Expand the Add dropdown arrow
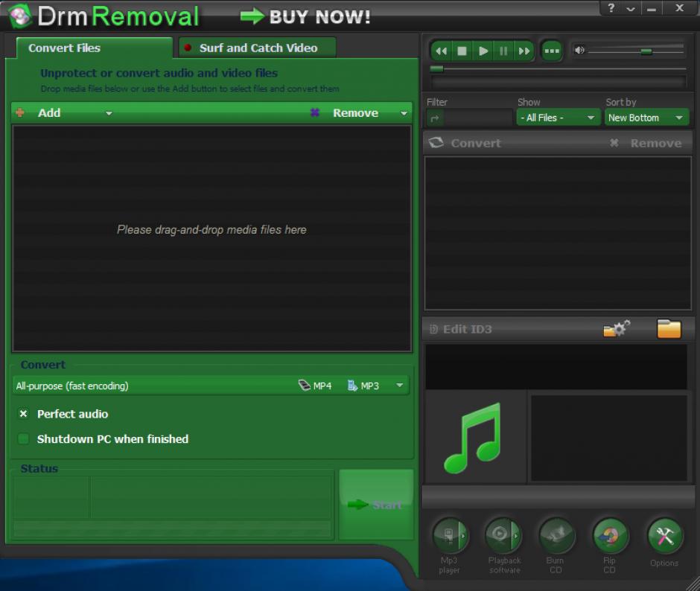Image resolution: width=700 pixels, height=591 pixels. coord(109,113)
